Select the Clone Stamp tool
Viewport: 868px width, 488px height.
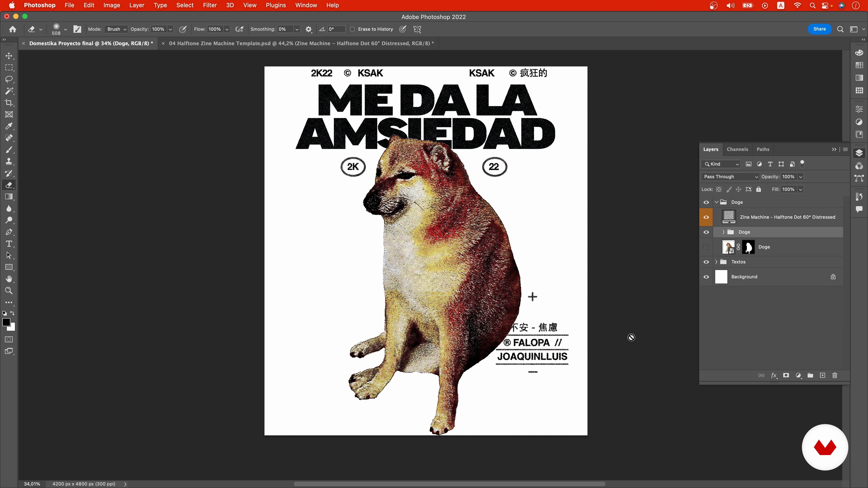coord(9,162)
